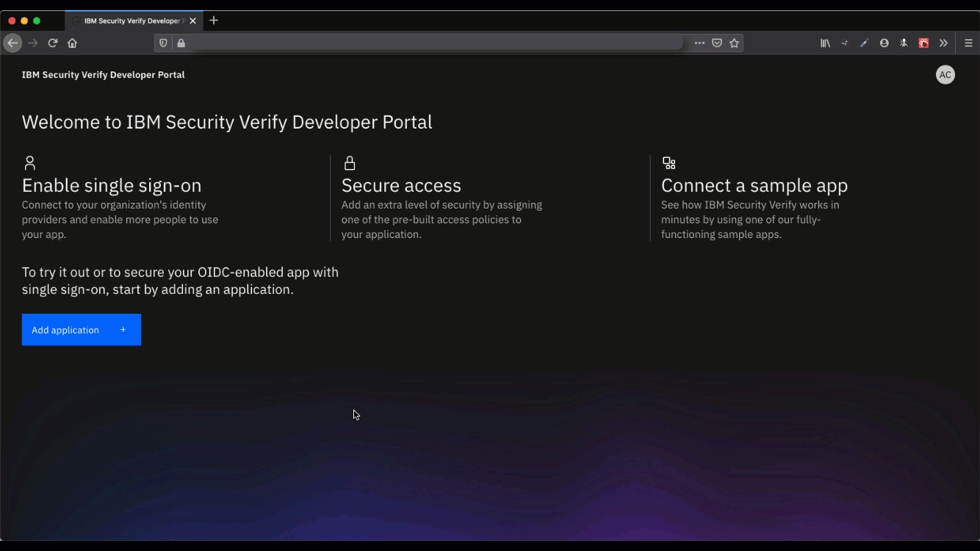Click the Firefox account profile icon
Screen dimensions: 980x551
884,43
